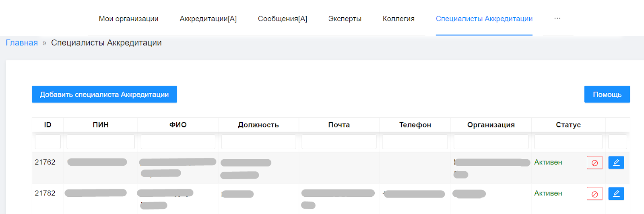Click Активен status in row 21762
644x214 pixels.
[x=548, y=162]
